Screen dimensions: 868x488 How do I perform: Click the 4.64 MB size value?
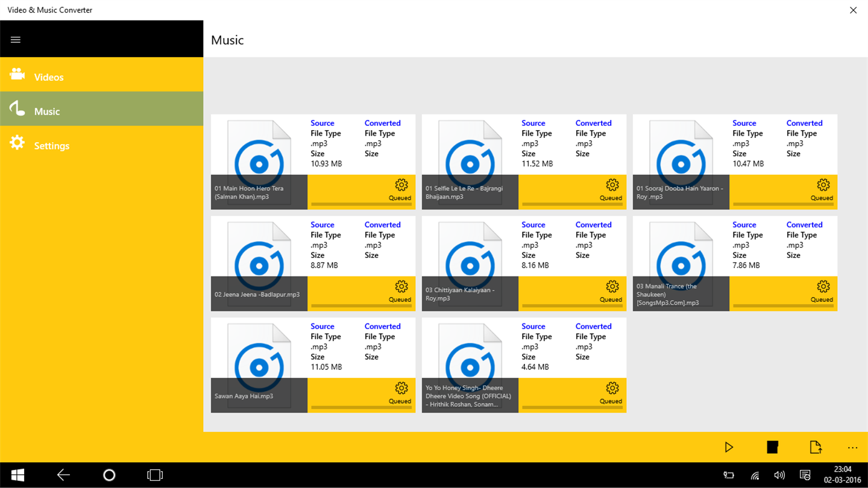coord(535,367)
